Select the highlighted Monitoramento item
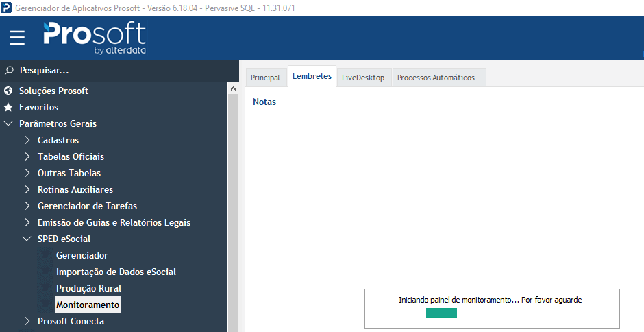This screenshot has height=332, width=644. click(88, 305)
